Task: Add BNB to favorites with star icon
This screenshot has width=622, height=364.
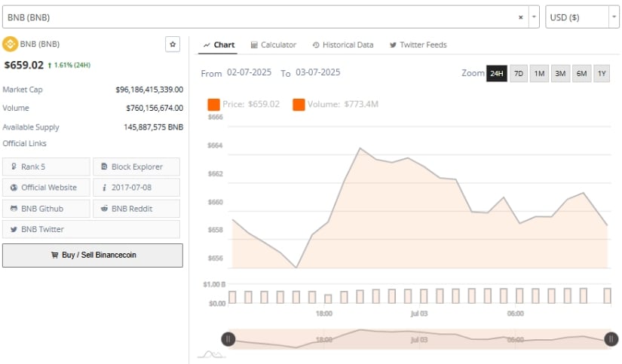Action: click(x=173, y=44)
